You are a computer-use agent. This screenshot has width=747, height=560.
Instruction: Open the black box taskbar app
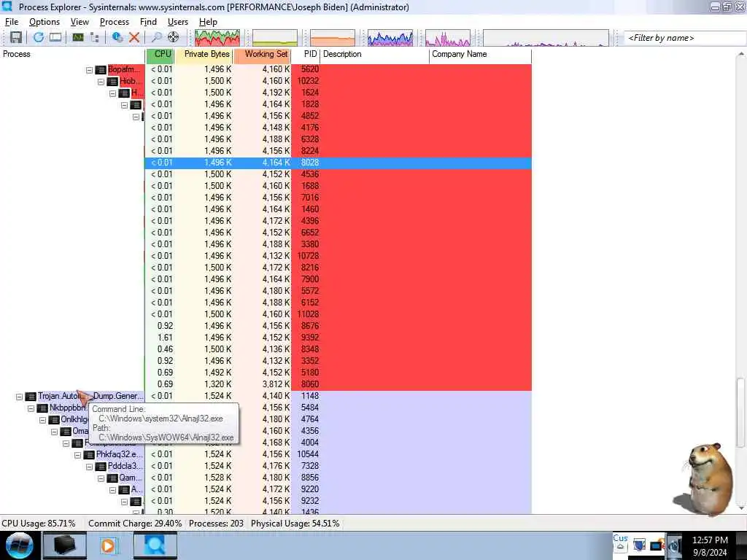(65, 545)
